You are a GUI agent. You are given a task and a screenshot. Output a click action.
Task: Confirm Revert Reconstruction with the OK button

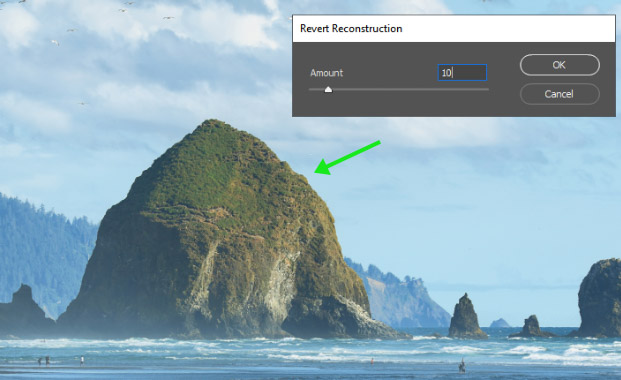pyautogui.click(x=559, y=65)
